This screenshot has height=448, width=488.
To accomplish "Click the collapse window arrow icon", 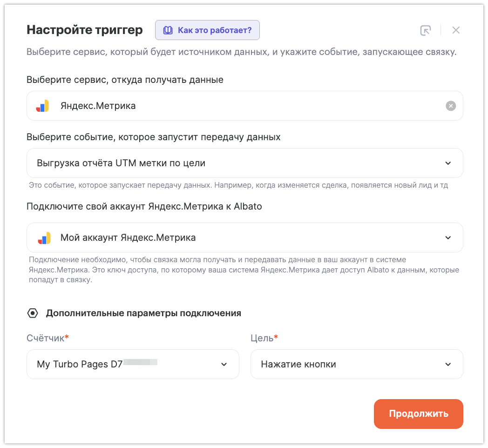I will (425, 30).
